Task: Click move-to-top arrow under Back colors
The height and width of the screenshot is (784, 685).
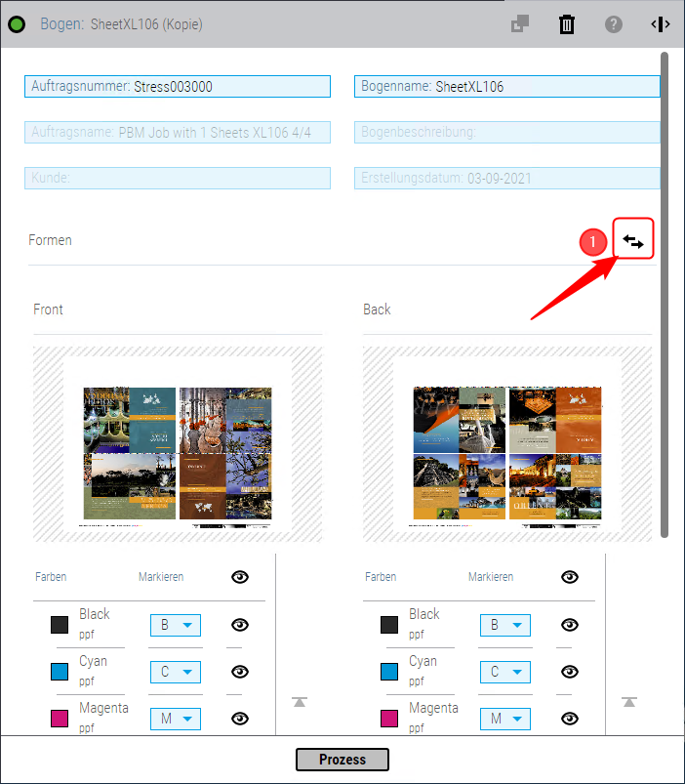Action: coord(629,701)
